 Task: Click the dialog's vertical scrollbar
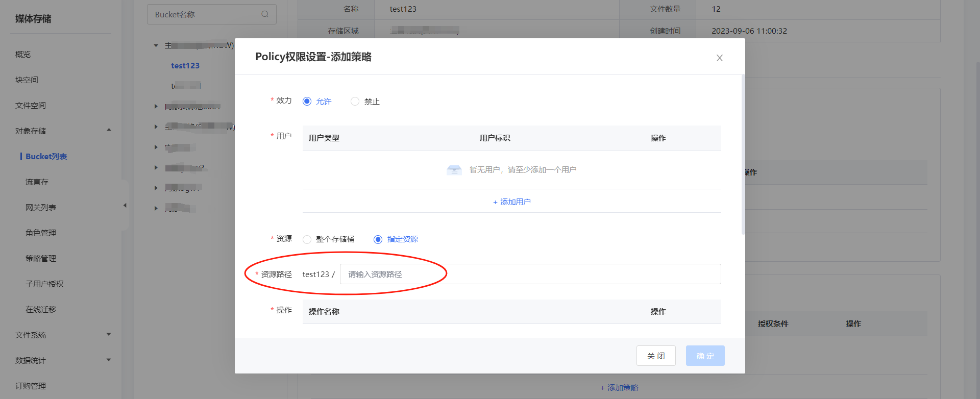[x=743, y=153]
